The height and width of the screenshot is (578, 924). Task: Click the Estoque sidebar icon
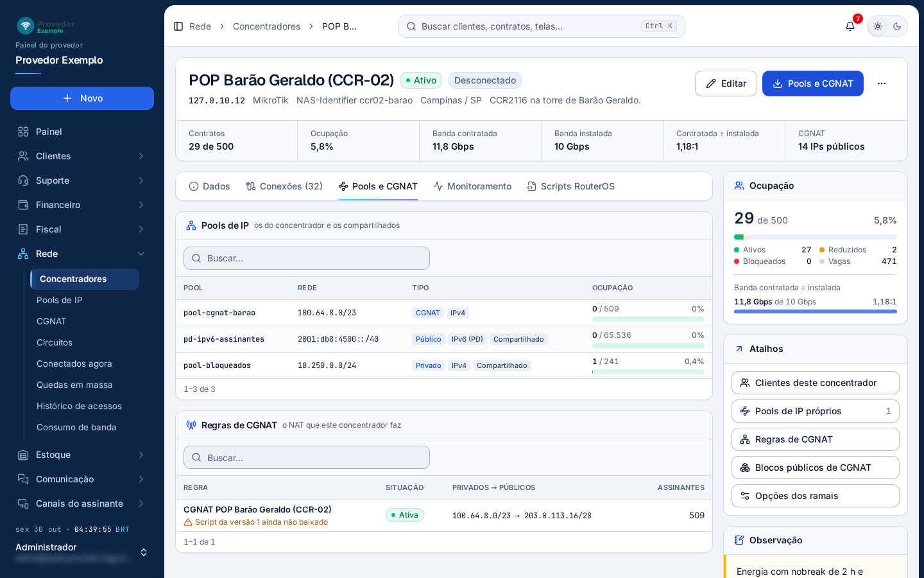pyautogui.click(x=23, y=455)
